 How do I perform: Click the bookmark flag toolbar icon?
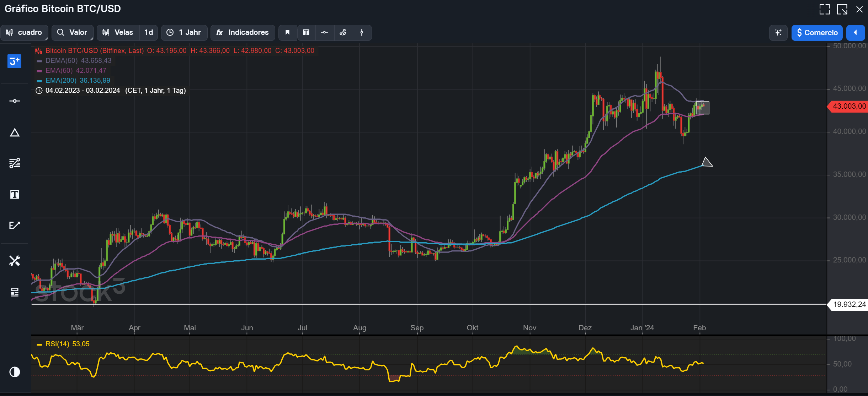pos(287,33)
